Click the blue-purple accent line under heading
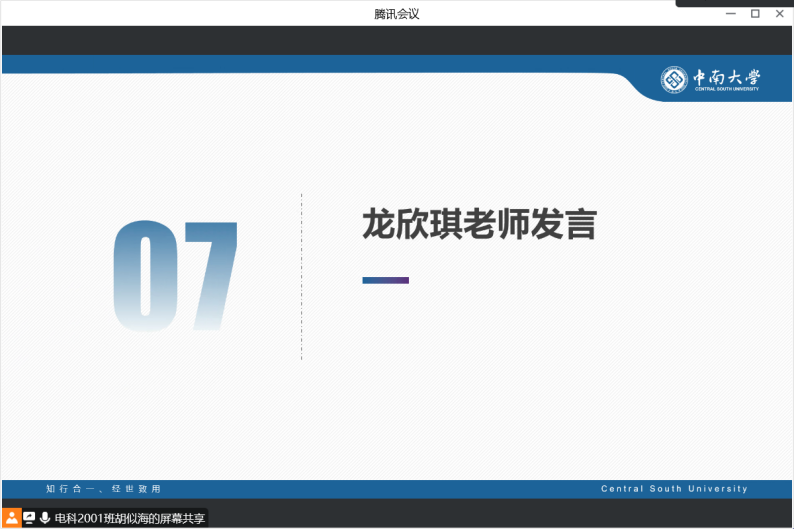Viewport: 794px width, 529px height. (x=385, y=280)
